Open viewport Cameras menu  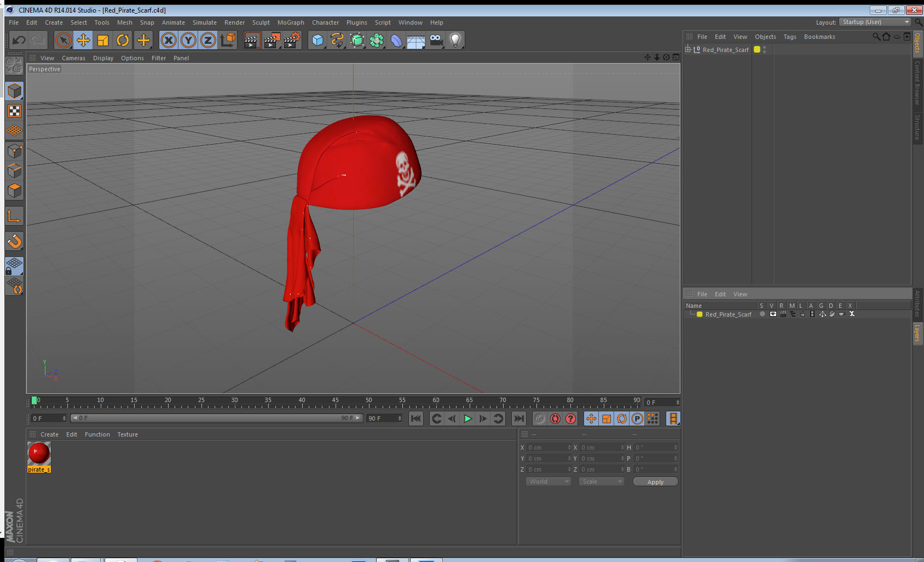point(73,58)
